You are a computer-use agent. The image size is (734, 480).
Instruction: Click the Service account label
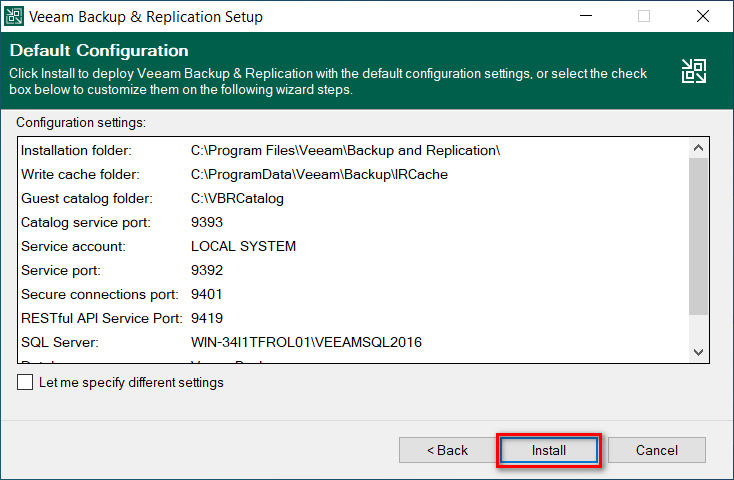pyautogui.click(x=73, y=246)
